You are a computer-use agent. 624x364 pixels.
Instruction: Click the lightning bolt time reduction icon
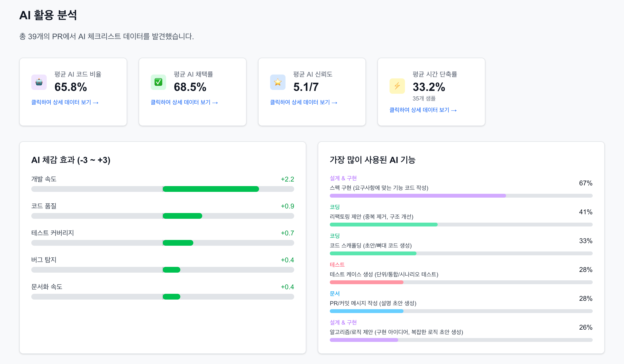pyautogui.click(x=397, y=86)
